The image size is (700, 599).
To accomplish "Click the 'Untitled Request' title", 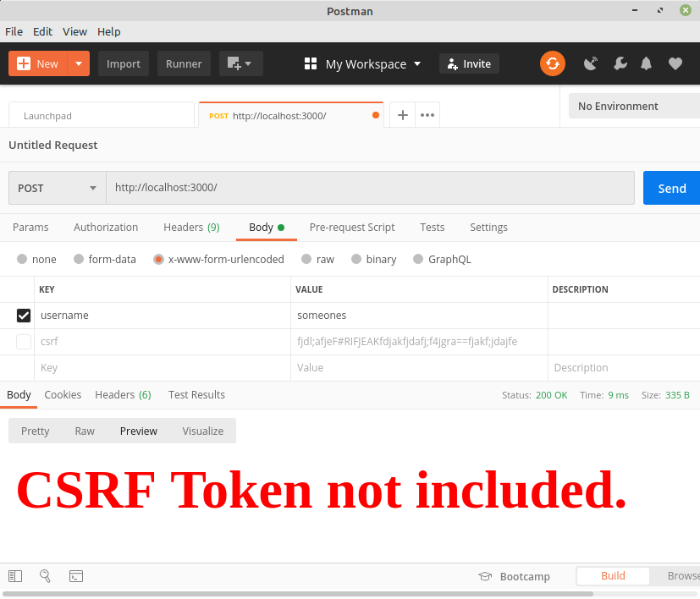I will point(53,145).
